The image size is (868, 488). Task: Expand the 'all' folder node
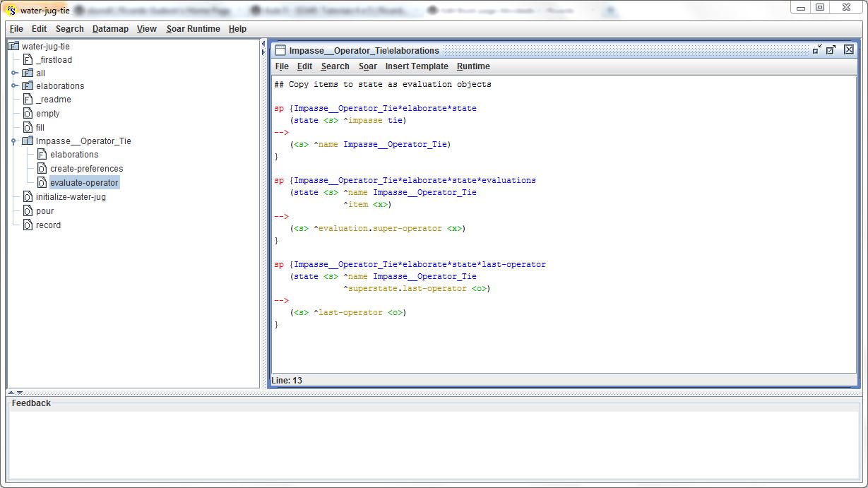click(14, 73)
